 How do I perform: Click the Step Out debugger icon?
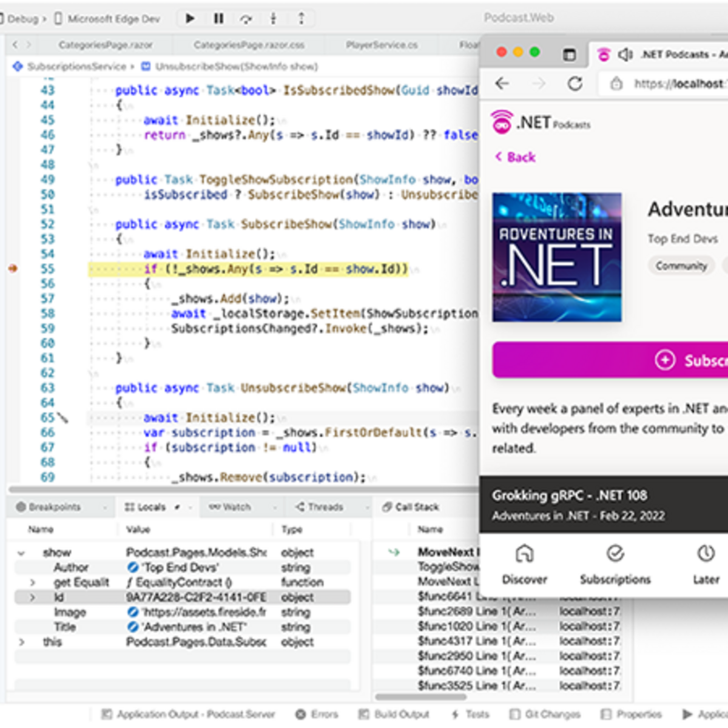point(301,18)
